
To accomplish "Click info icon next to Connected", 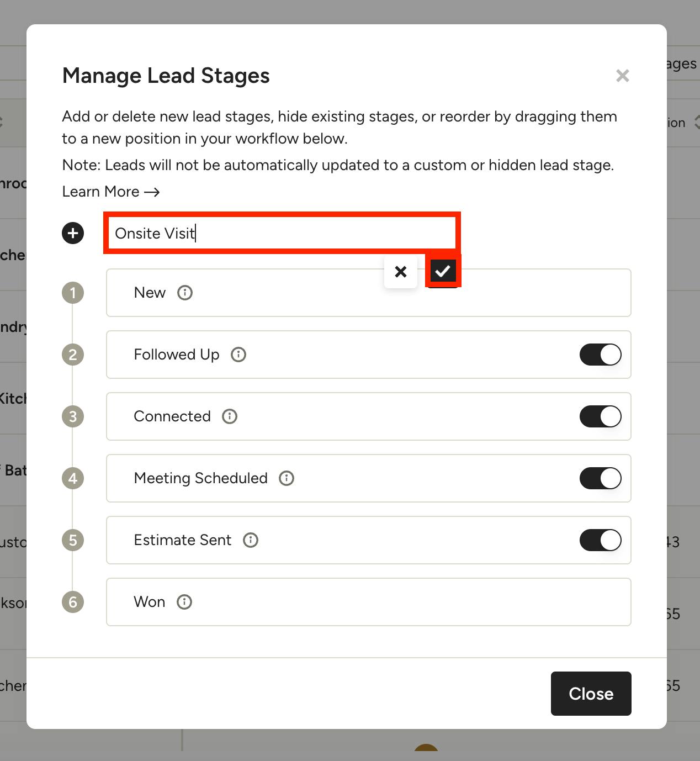I will 230,416.
